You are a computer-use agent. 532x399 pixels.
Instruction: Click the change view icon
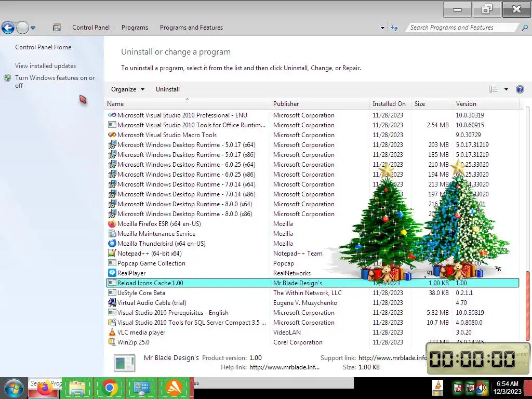(494, 89)
